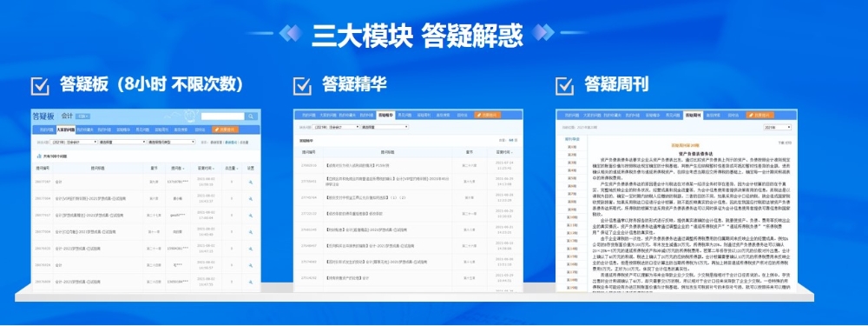Select the active 大家的问题 tab in 答疑板 panel
The height and width of the screenshot is (326, 868).
[x=66, y=130]
